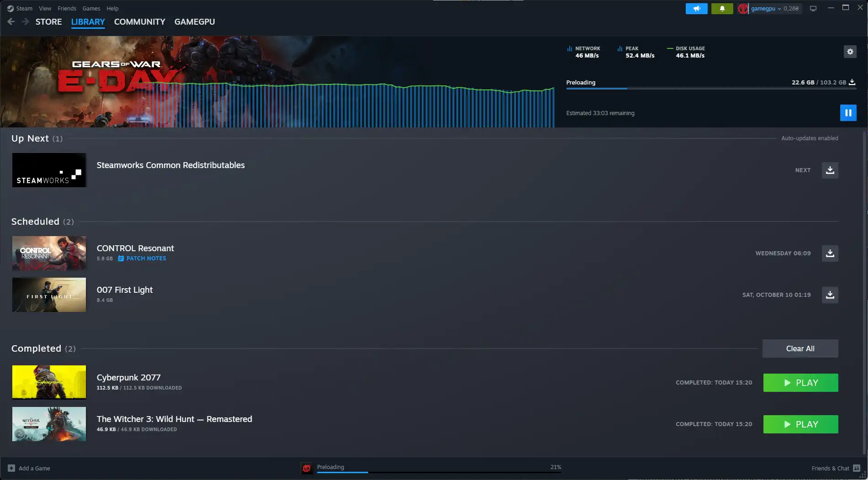
Task: Pause the Gears of War preloading download
Action: [848, 113]
